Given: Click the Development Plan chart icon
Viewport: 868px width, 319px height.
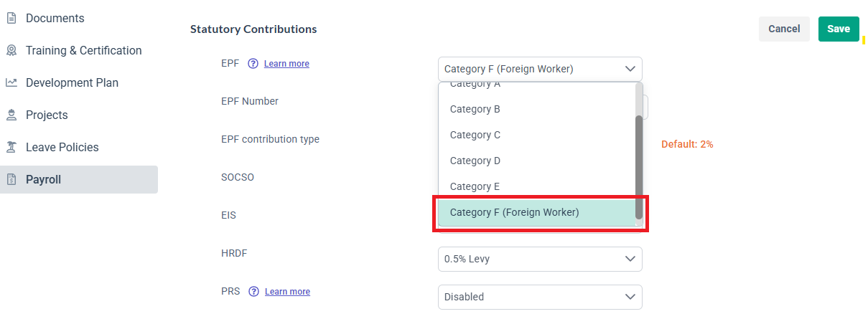Looking at the screenshot, I should click(x=11, y=82).
